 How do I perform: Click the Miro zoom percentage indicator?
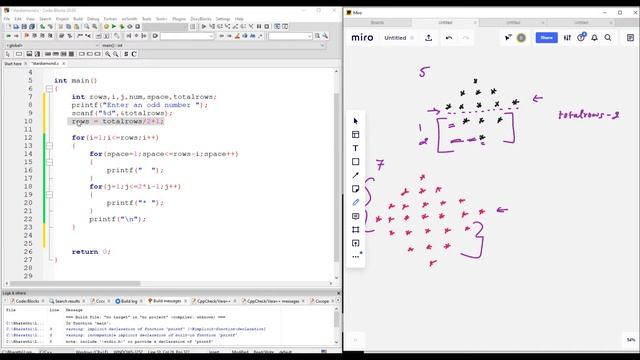(631, 340)
